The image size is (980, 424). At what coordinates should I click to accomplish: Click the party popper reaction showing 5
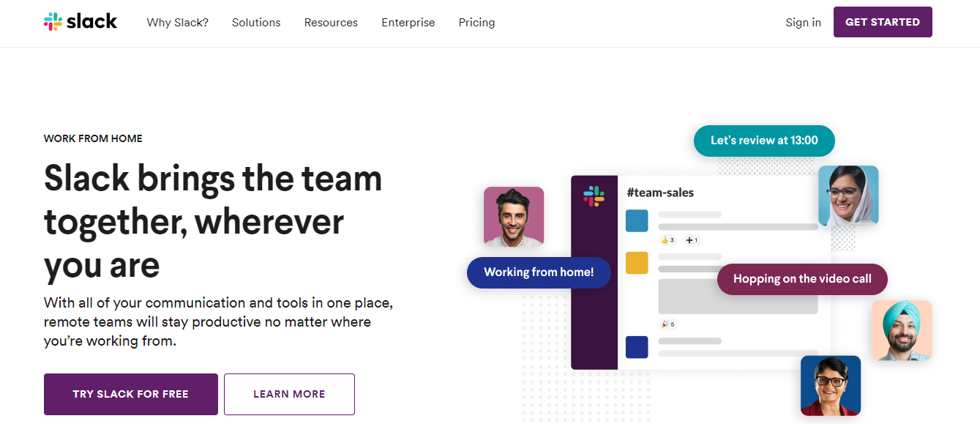click(667, 324)
